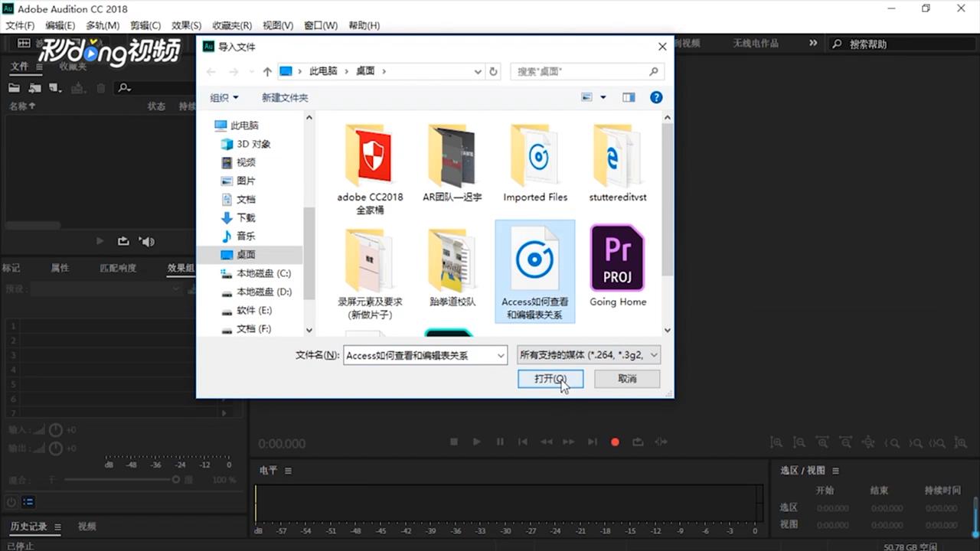Click the red Record button
Image resolution: width=980 pixels, height=551 pixels.
tap(615, 442)
